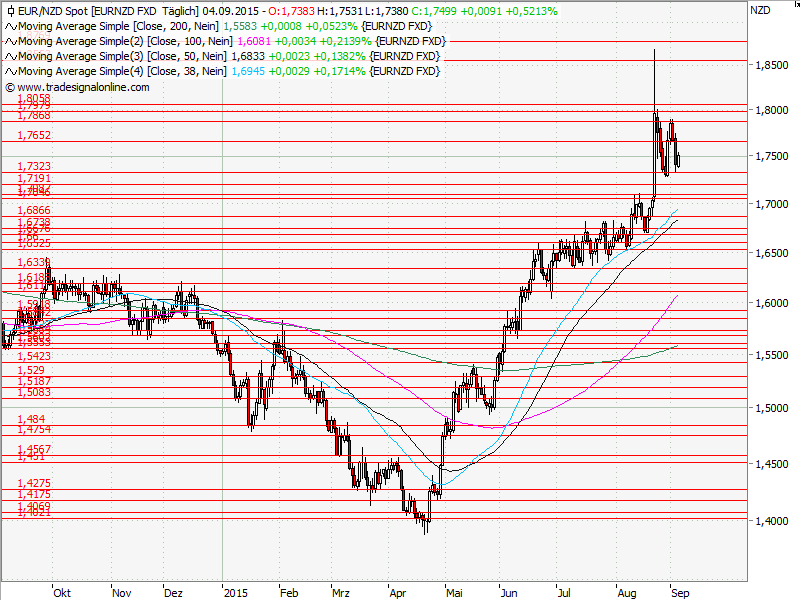The height and width of the screenshot is (600, 800).
Task: Select the 1,6866 horizontal level label
Action: click(x=34, y=210)
